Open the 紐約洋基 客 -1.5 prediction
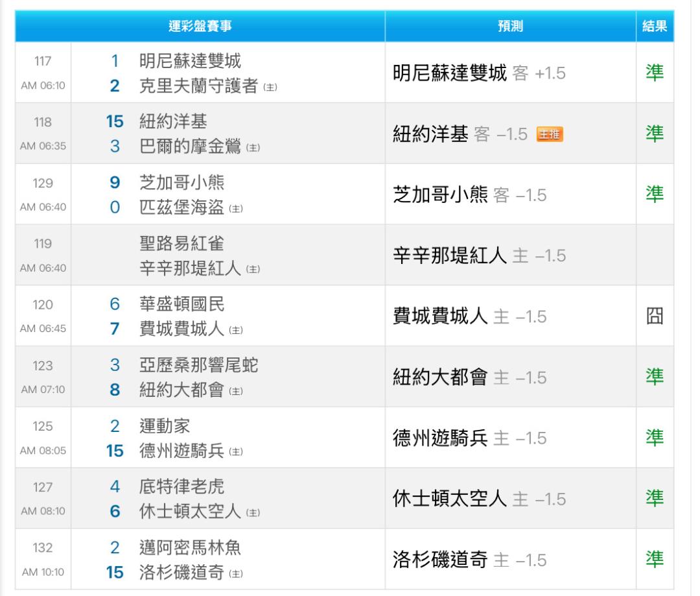Viewport: 700px width, 596px height. pyautogui.click(x=460, y=134)
